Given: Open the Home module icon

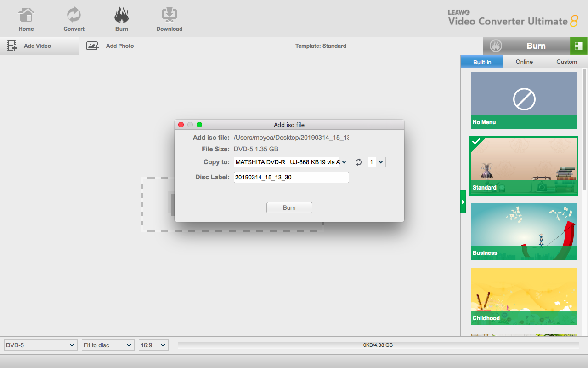Looking at the screenshot, I should (26, 16).
